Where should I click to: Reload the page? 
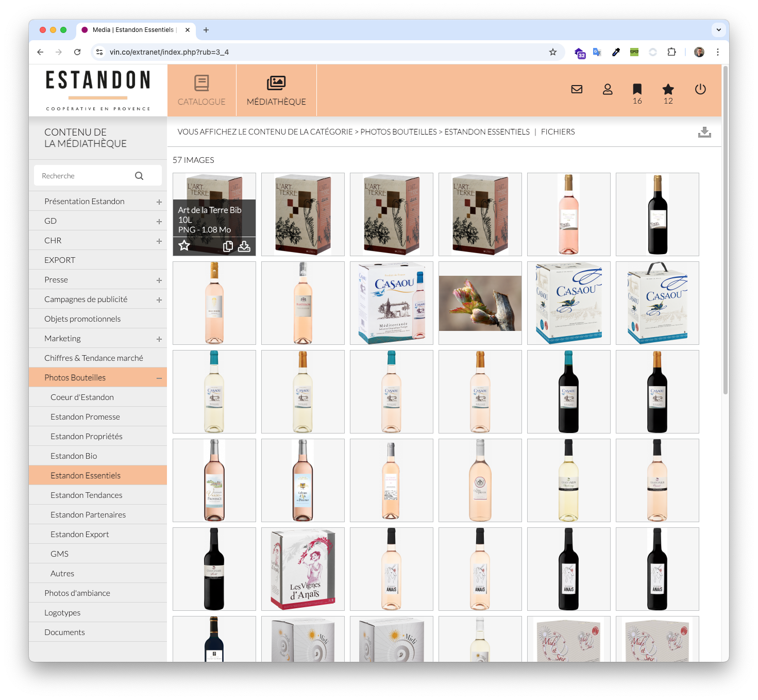[77, 52]
